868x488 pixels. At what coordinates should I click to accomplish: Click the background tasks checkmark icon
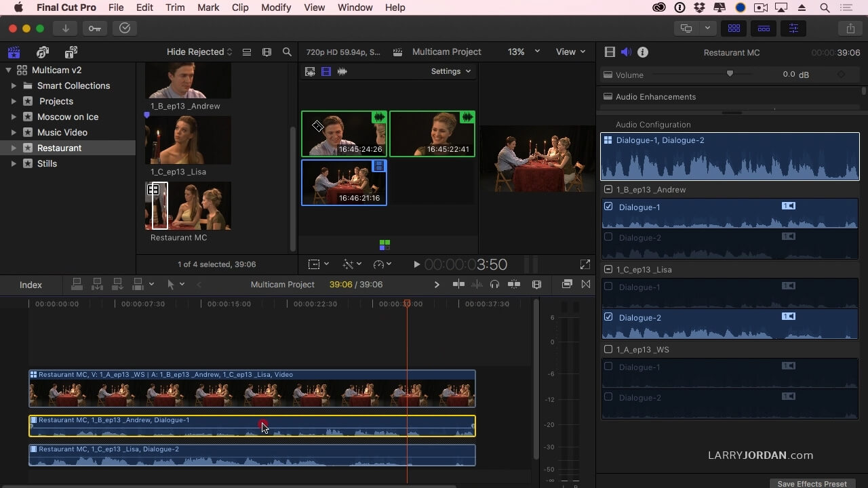pos(124,28)
